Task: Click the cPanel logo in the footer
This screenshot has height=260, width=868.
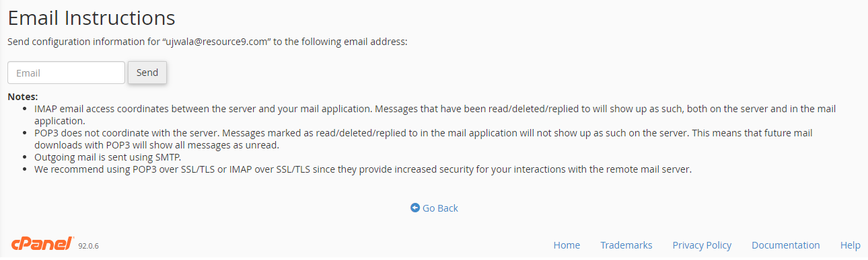Action: (x=42, y=244)
